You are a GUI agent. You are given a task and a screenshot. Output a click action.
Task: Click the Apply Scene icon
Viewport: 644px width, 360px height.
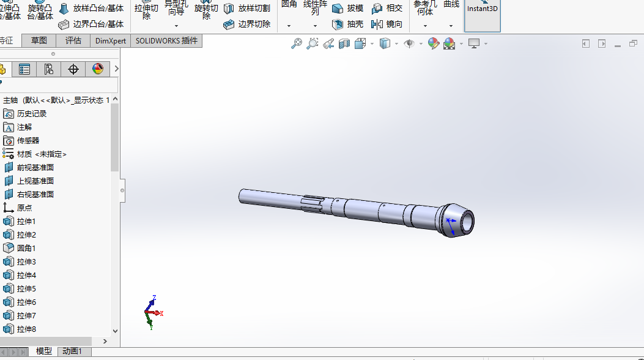tap(450, 43)
